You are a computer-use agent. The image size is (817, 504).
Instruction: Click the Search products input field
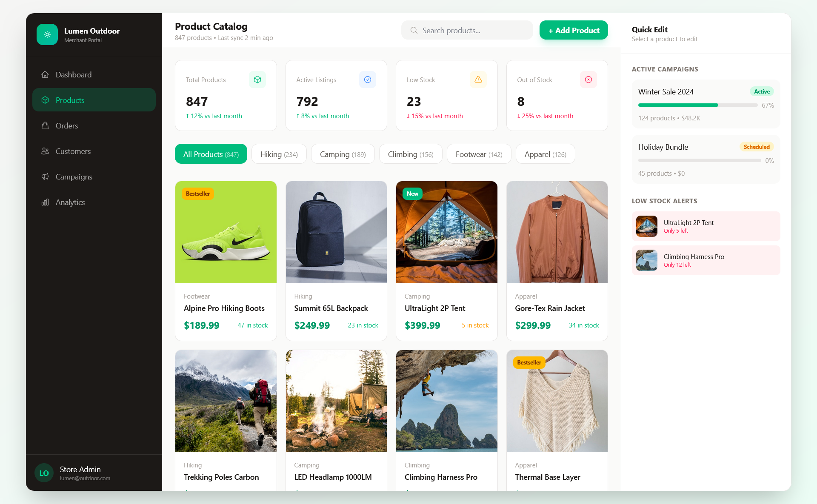pyautogui.click(x=466, y=30)
